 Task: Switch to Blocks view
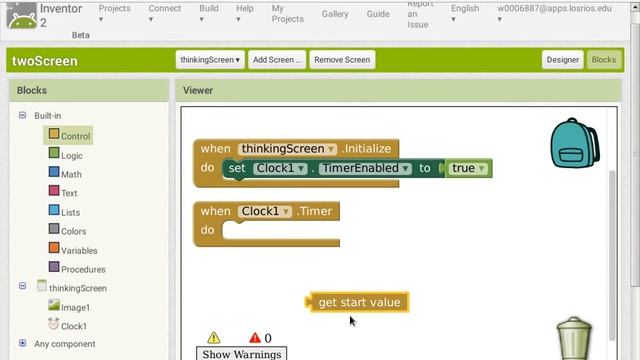(x=604, y=60)
